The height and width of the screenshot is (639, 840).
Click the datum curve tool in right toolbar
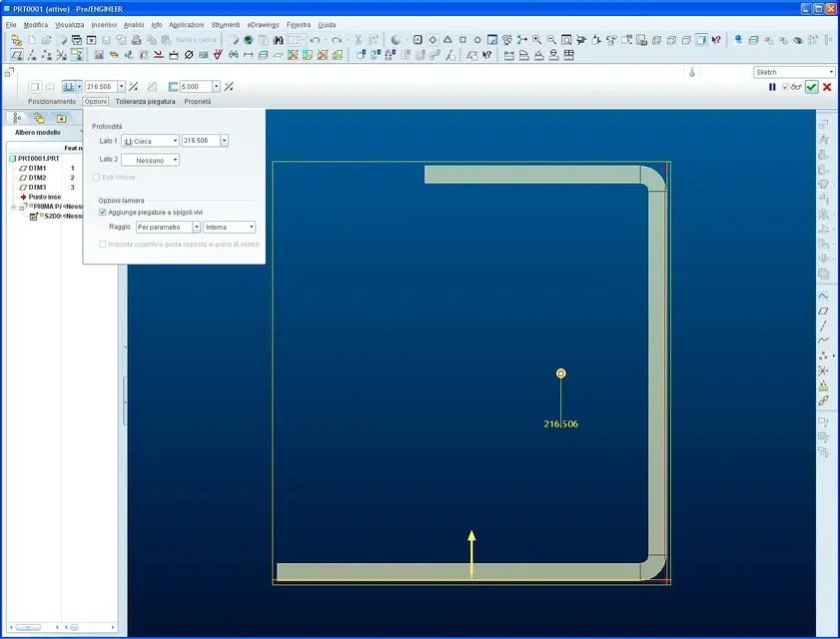823,340
